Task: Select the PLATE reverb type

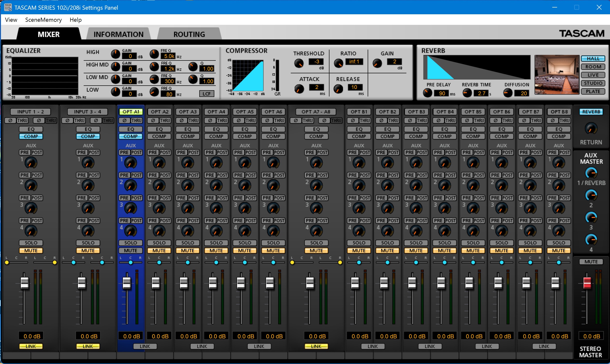Action: coord(593,91)
